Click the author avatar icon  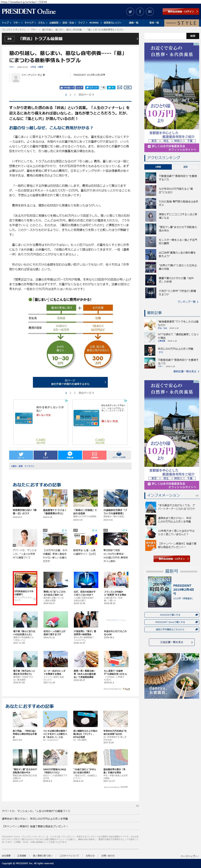16,78
